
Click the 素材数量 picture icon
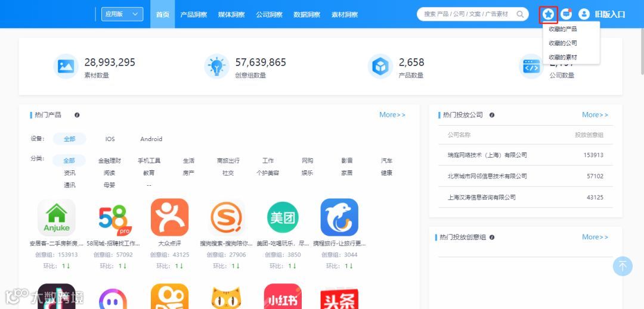pyautogui.click(x=66, y=67)
